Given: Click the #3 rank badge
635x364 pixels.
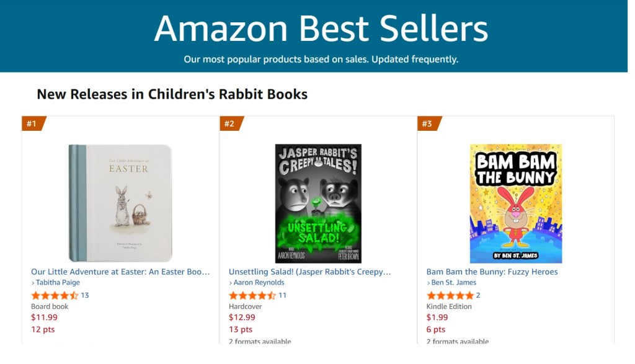Looking at the screenshot, I should pos(427,123).
